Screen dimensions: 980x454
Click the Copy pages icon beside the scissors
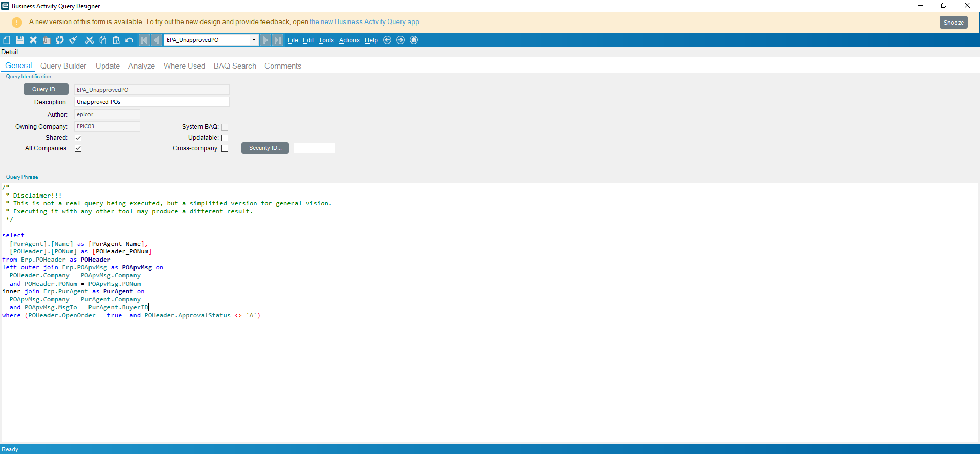click(x=103, y=40)
